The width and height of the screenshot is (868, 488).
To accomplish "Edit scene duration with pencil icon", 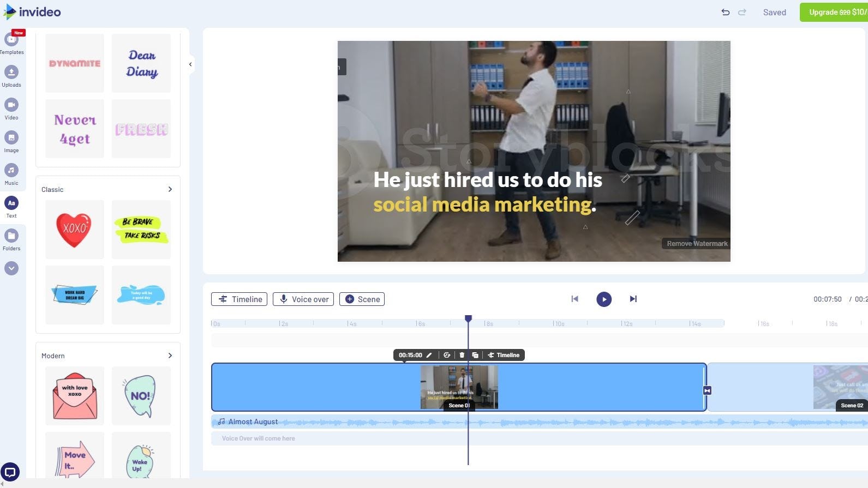I will coord(429,355).
